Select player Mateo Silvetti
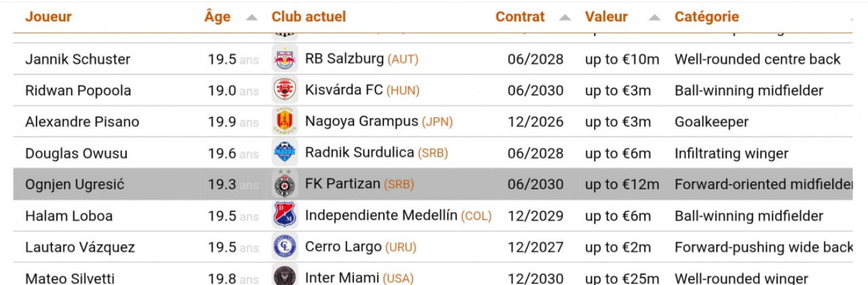 pyautogui.click(x=69, y=278)
